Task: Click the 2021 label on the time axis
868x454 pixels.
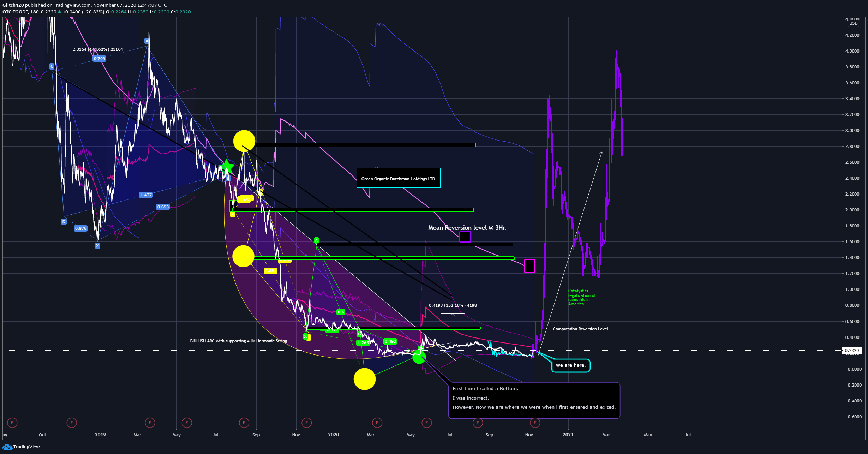Action: 568,435
